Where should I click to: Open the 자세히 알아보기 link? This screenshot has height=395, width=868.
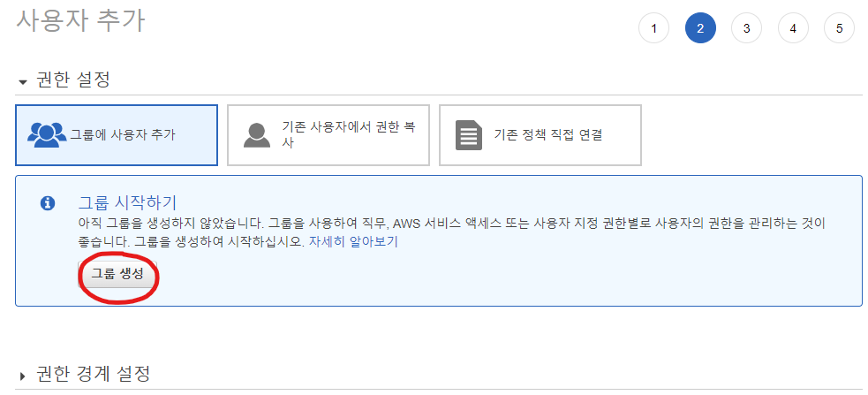353,242
